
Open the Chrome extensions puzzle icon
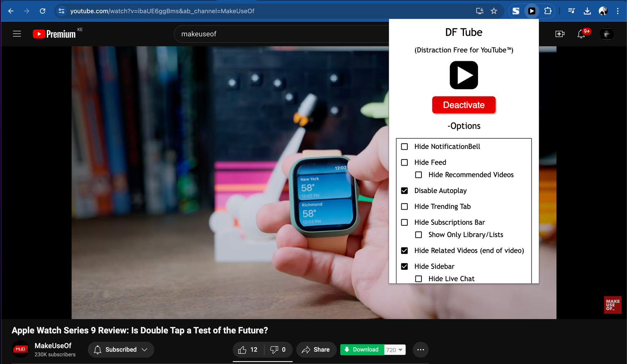(548, 11)
